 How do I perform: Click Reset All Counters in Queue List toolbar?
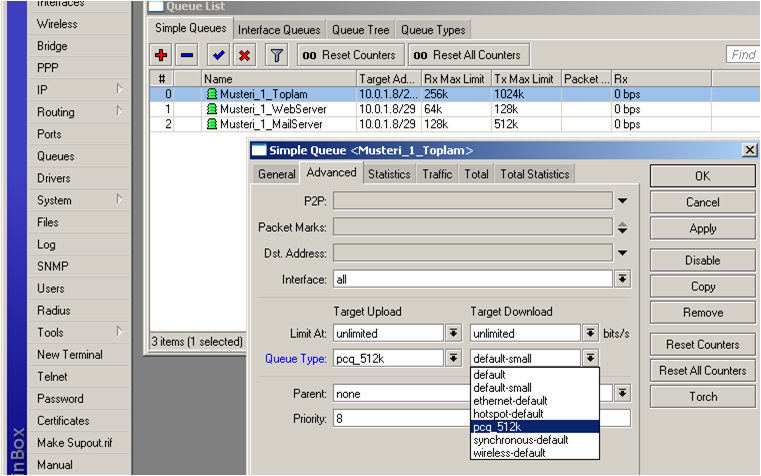467,55
